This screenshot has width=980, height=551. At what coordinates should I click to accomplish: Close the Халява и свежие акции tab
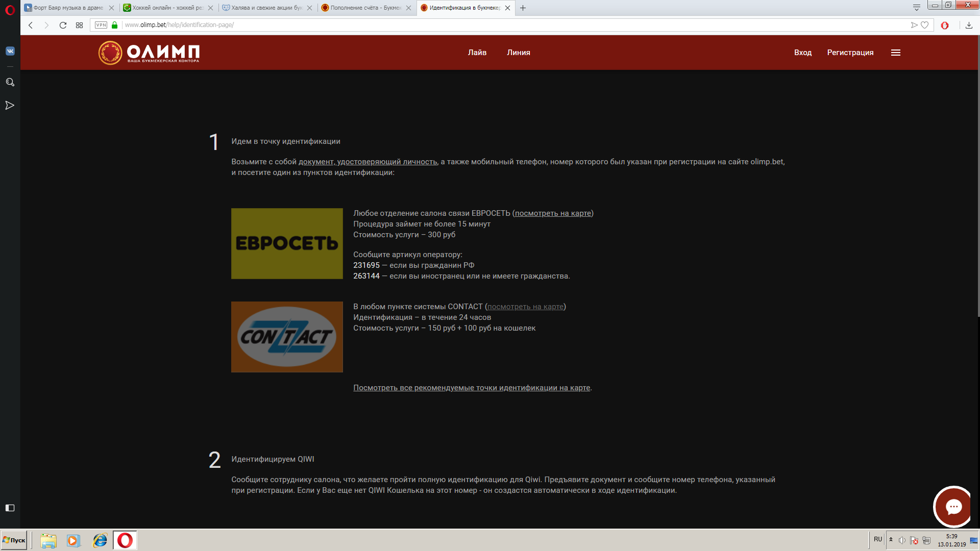tap(309, 8)
